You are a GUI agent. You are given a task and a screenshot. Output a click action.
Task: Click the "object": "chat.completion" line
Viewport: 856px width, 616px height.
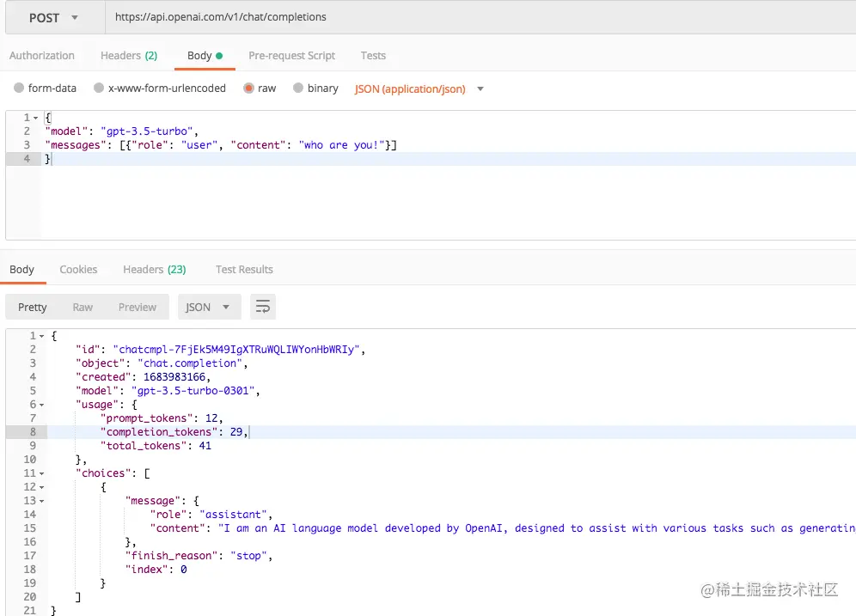coord(162,363)
